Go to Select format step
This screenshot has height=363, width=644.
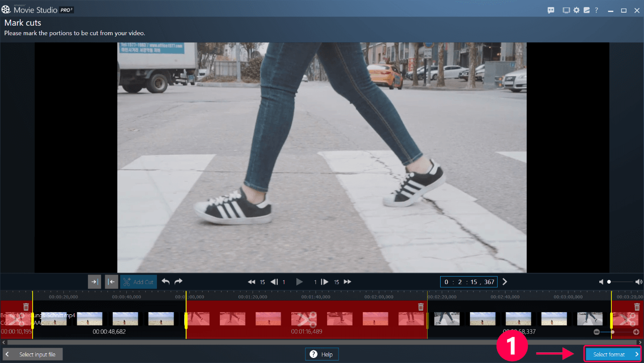[x=612, y=354]
